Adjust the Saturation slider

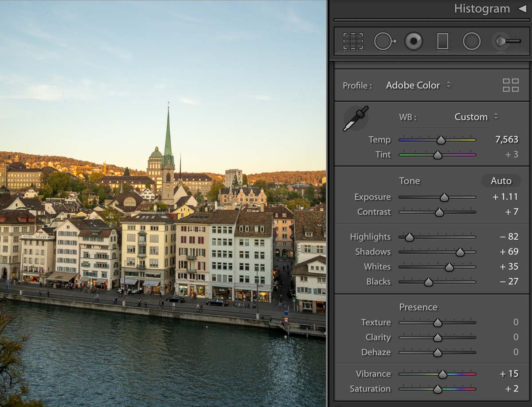point(438,389)
